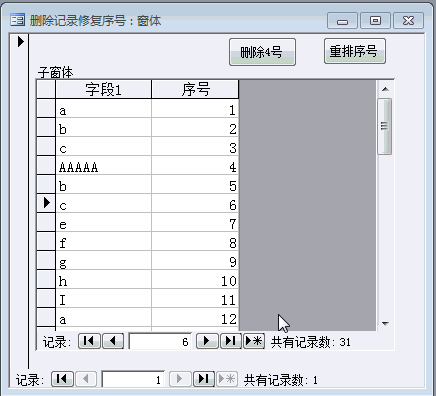
Task: Click main form record number box showing 1
Action: (x=133, y=379)
